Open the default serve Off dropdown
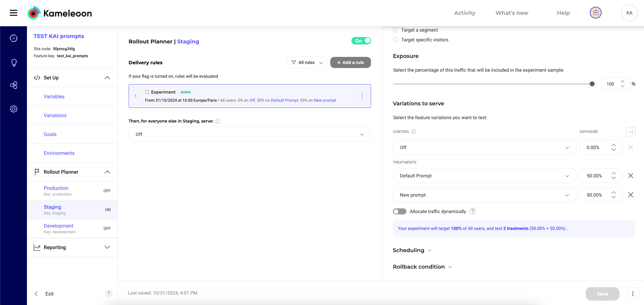The image size is (644, 305). pos(250,134)
